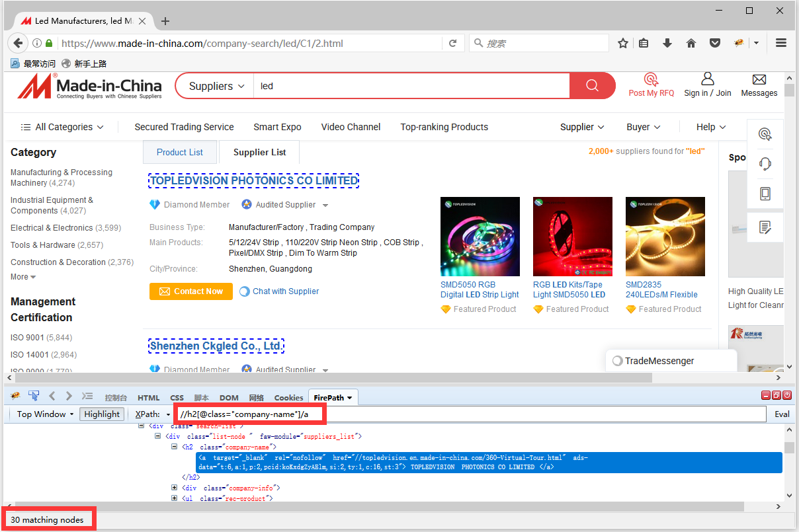Click the Firebug bug icon in browser toolbar
Screen dimensions: 799x532
point(739,43)
